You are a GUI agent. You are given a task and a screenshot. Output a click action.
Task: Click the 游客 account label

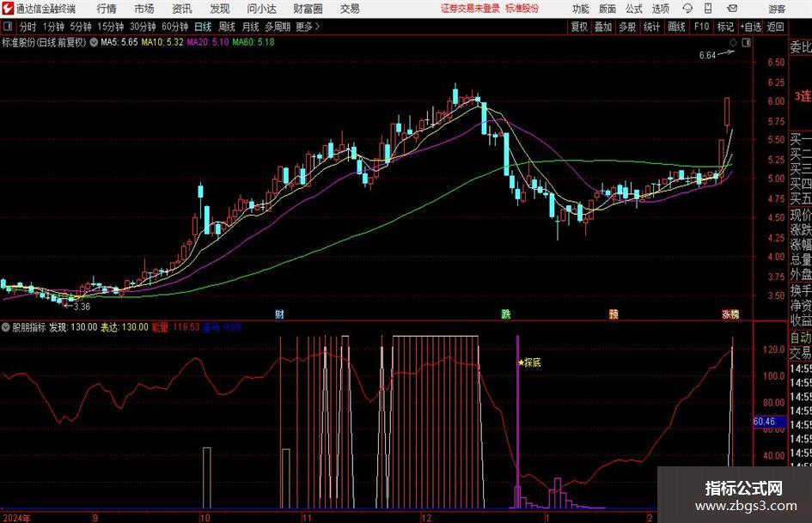[777, 9]
